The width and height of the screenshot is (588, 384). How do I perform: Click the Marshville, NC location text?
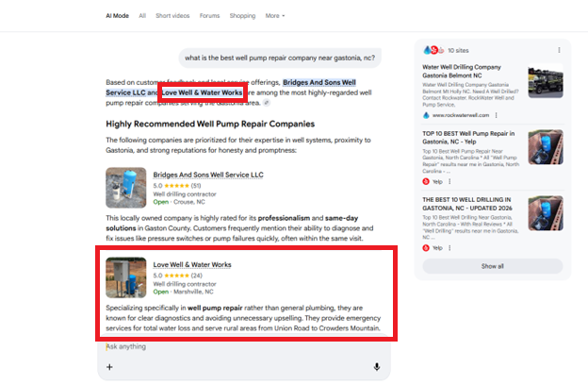[193, 292]
